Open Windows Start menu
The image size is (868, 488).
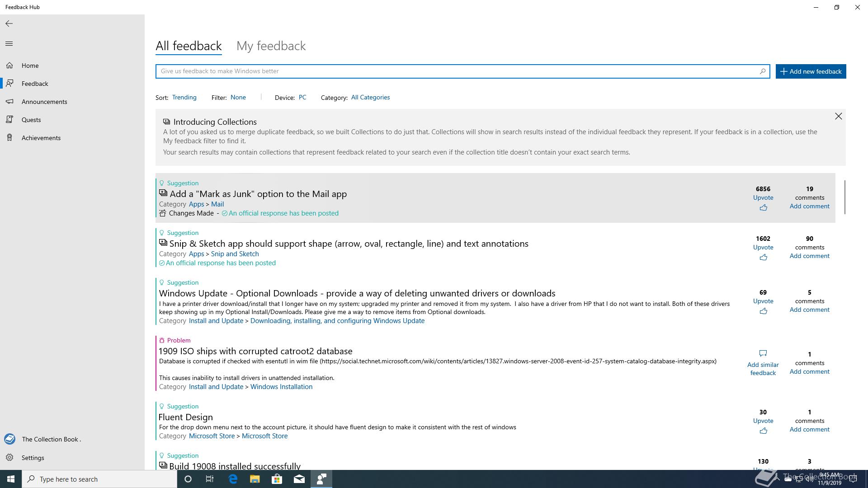pos(11,479)
